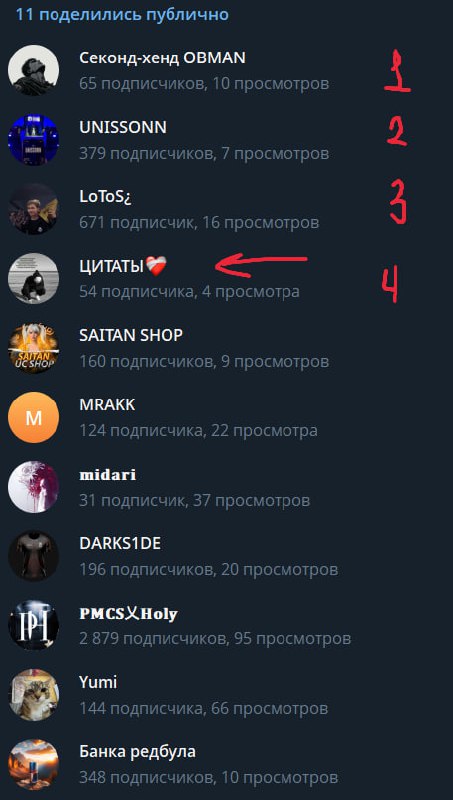
Task: Click the SAITAN UC SHOP avatar
Action: (33, 348)
